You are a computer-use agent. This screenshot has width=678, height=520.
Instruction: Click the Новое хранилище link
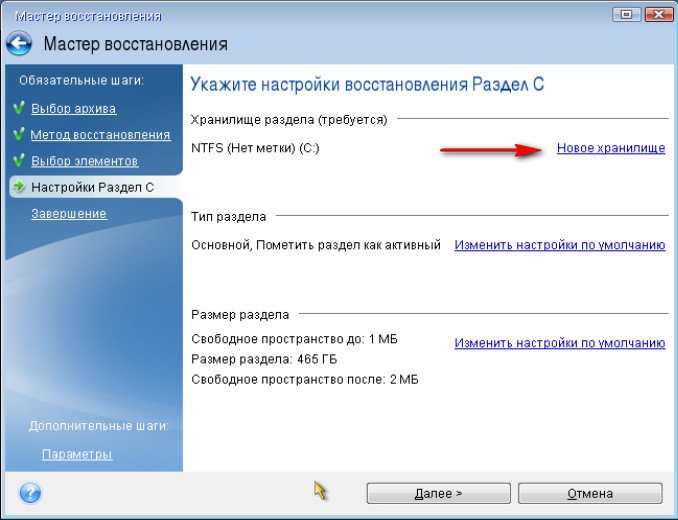pos(611,148)
